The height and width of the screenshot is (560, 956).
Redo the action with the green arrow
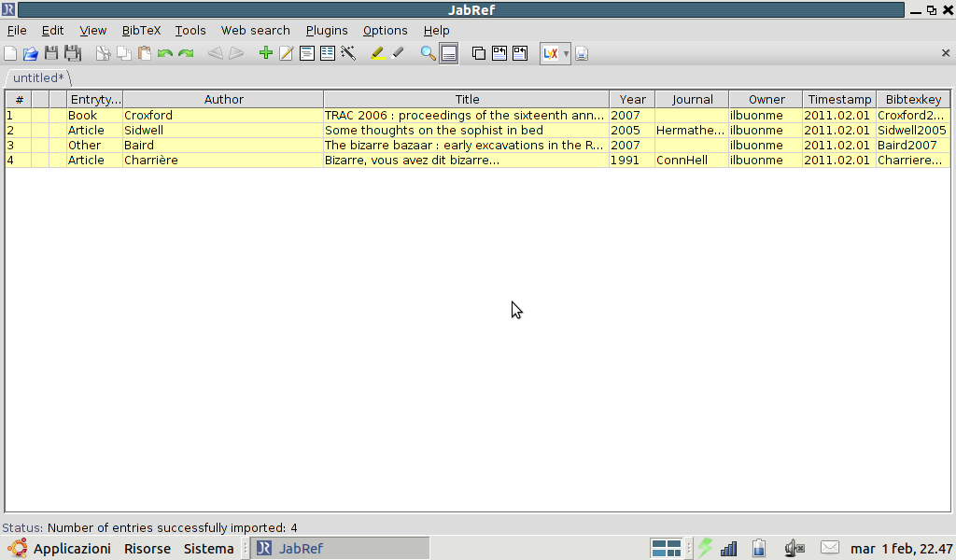pyautogui.click(x=186, y=53)
